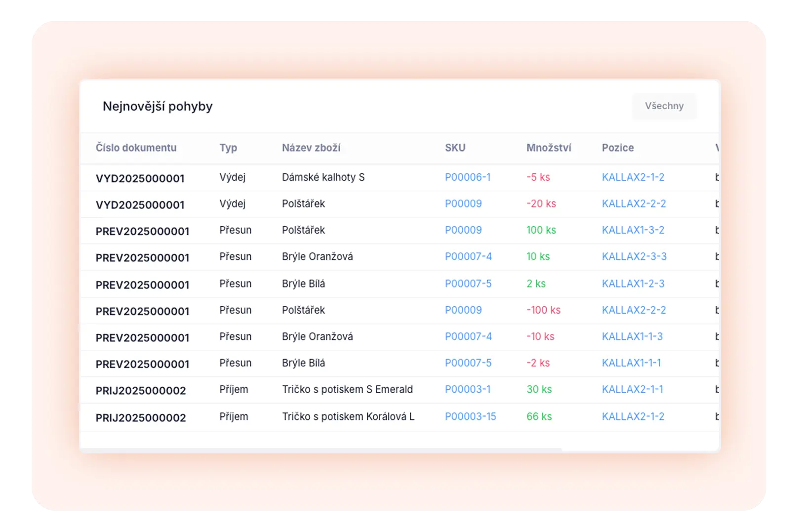This screenshot has width=798, height=532.
Task: Open SKU link P00003-15
Action: click(x=470, y=417)
